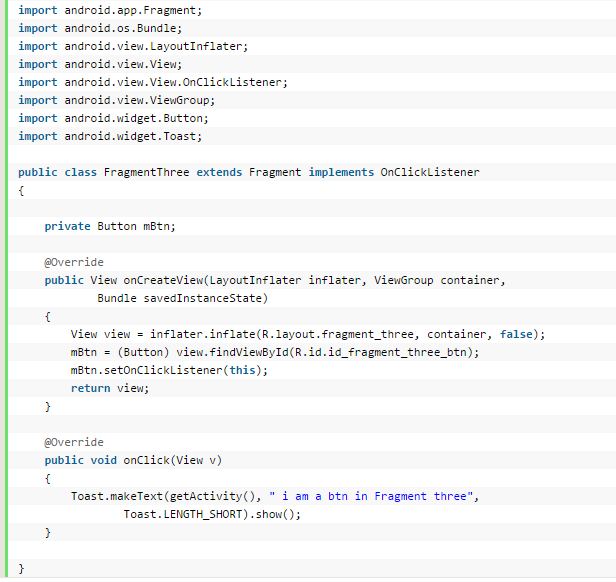Viewport: 616px width, 582px height.
Task: Click the @Override annotation above onCreateView
Action: pyautogui.click(x=74, y=262)
